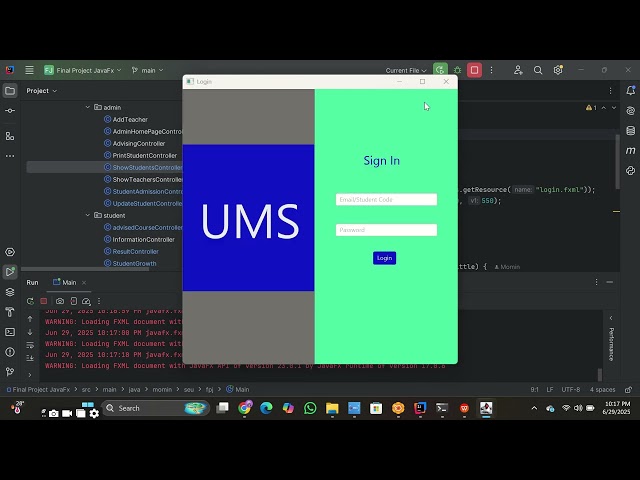
Task: Collapse the student package folder
Action: coord(87,215)
